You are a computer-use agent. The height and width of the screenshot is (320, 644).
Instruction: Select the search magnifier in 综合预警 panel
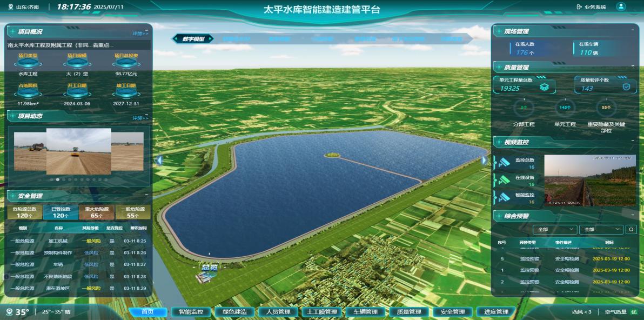tap(630, 229)
